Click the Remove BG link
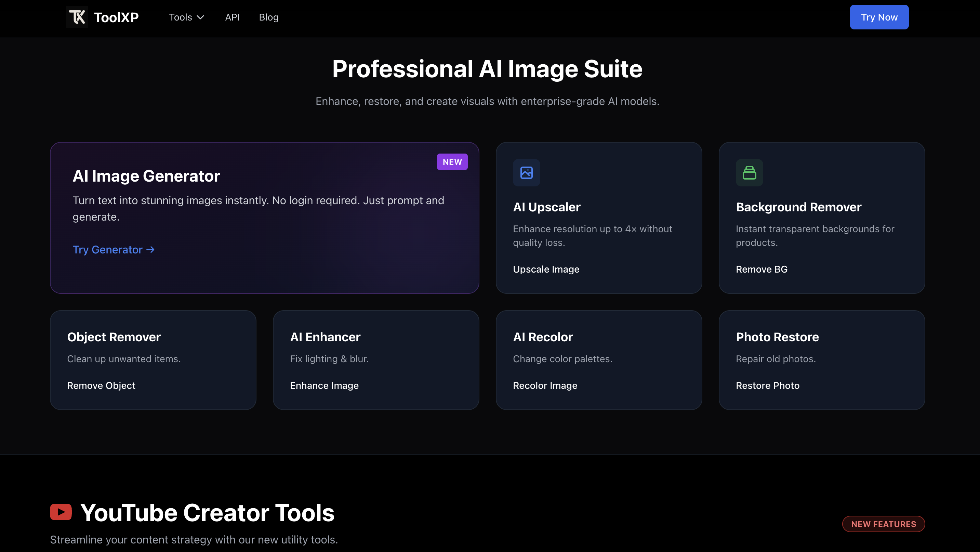The width and height of the screenshot is (980, 552). coord(762,269)
